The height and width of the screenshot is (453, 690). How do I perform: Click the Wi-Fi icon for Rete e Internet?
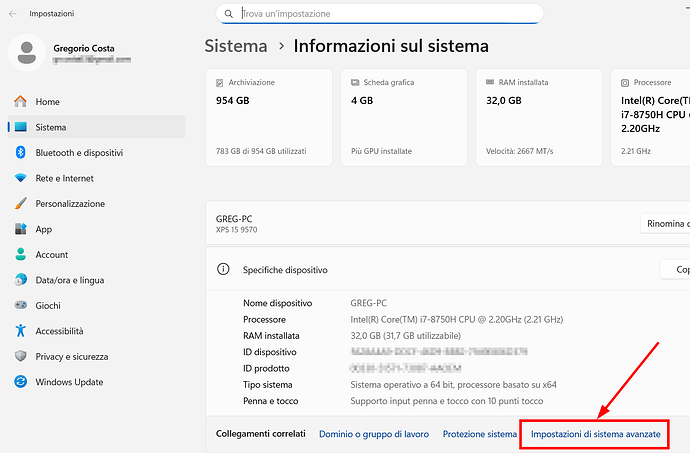tap(21, 178)
